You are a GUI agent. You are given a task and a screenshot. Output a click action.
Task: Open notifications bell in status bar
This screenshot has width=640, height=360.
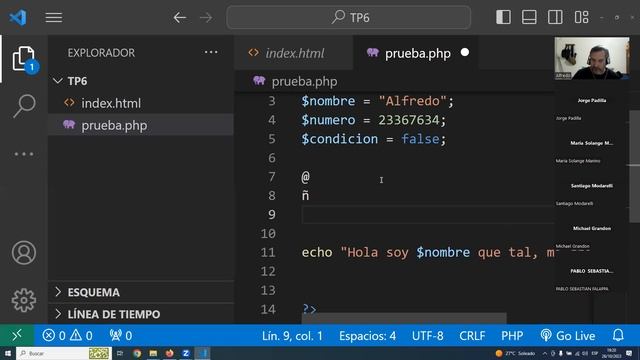(x=618, y=336)
